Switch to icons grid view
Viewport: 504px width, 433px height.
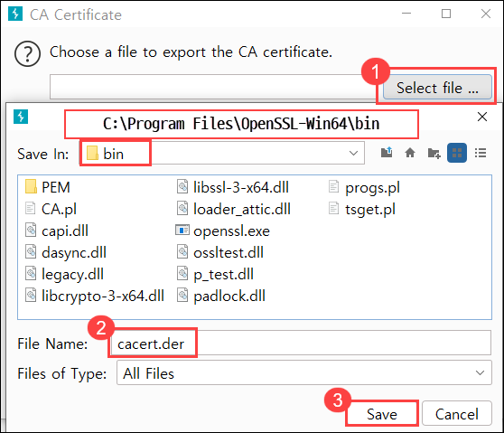pos(457,153)
